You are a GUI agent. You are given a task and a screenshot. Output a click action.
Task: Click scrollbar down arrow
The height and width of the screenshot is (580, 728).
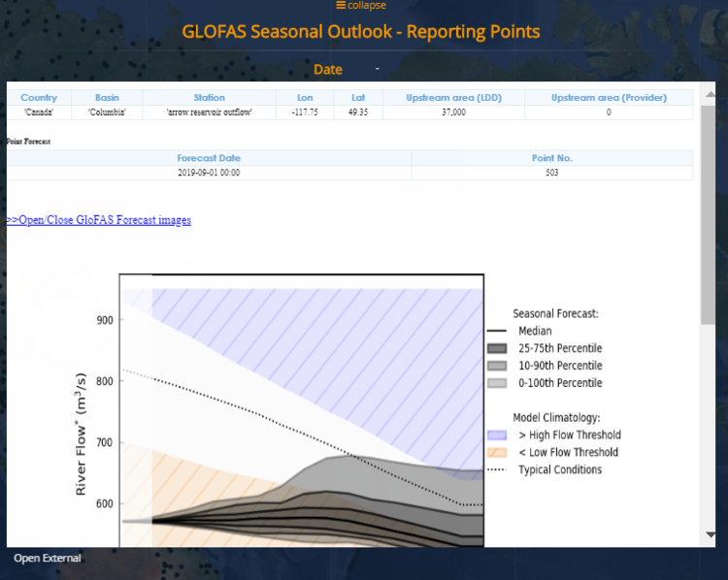coord(710,535)
